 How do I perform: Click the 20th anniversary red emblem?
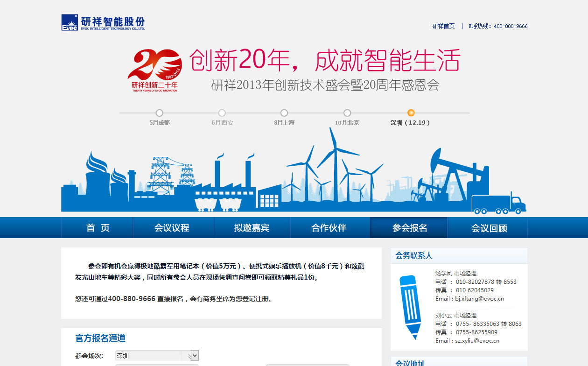[154, 71]
